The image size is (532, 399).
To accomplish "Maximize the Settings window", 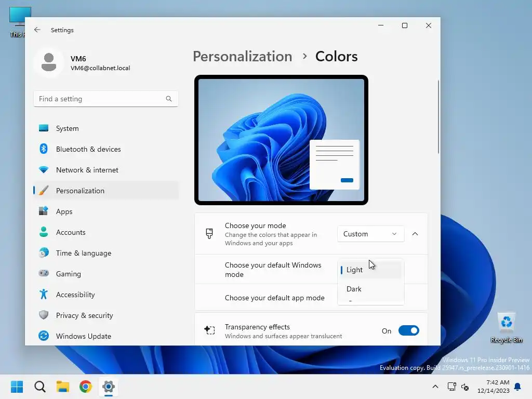I will pos(404,25).
